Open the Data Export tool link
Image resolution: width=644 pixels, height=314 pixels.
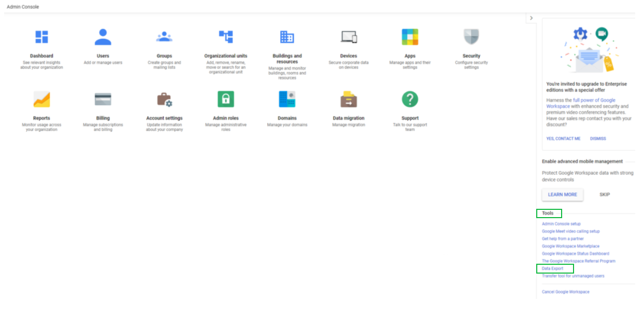(x=552, y=268)
